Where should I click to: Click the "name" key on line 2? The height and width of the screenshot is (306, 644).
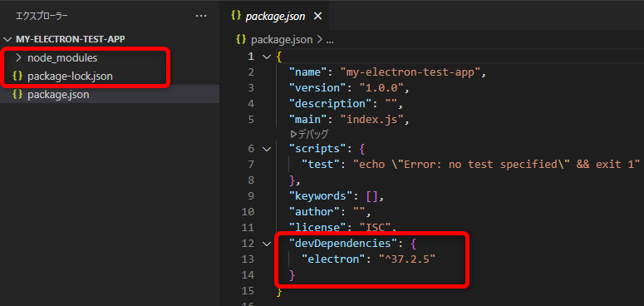pyautogui.click(x=308, y=72)
